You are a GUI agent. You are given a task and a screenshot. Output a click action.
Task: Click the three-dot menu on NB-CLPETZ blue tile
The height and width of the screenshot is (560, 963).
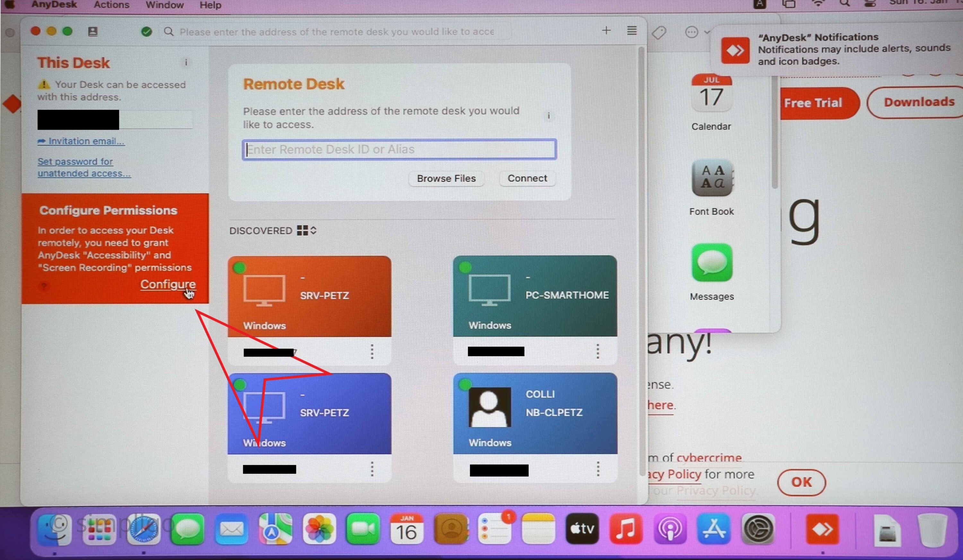(x=596, y=469)
